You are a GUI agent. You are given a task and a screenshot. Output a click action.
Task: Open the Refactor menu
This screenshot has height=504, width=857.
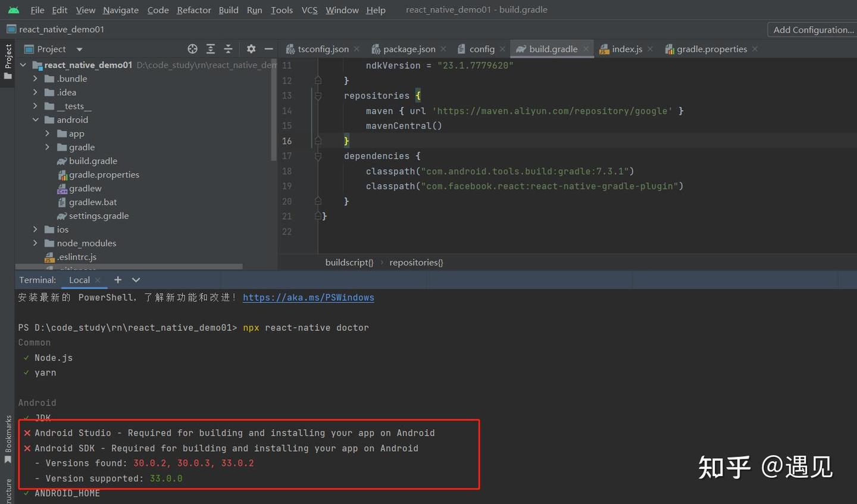click(193, 10)
